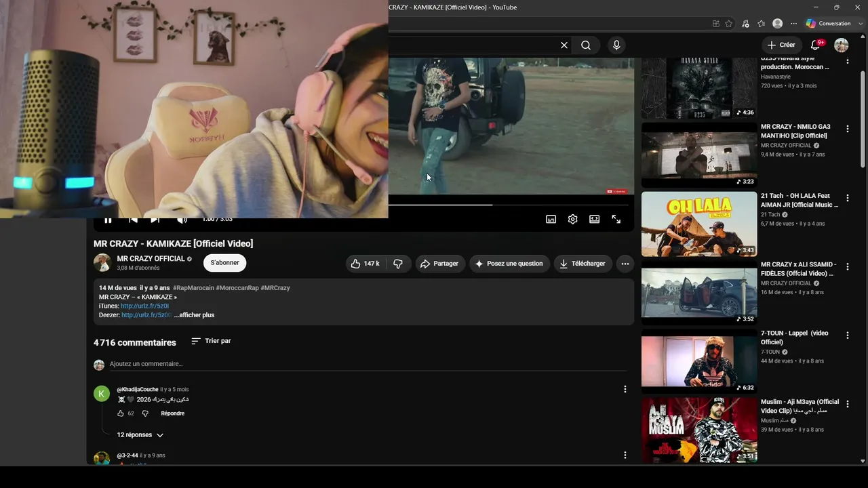
Task: Click the #MoroccanRap hashtag
Action: 237,288
